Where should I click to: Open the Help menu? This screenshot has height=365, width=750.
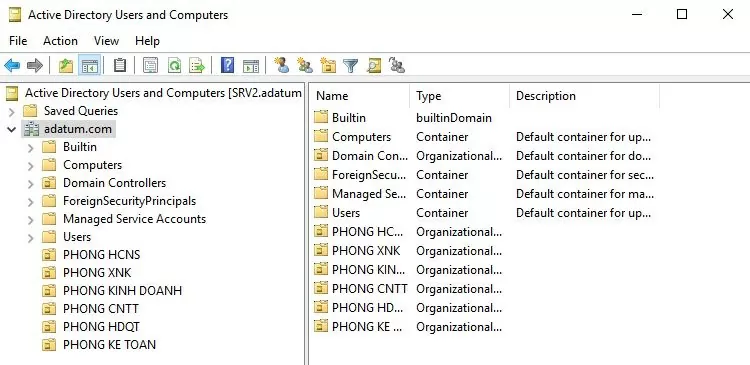point(147,41)
